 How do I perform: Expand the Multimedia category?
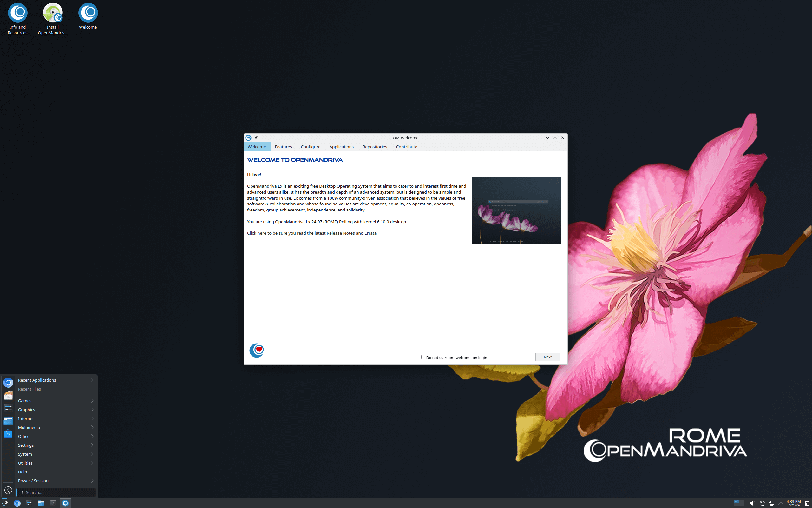(56, 427)
